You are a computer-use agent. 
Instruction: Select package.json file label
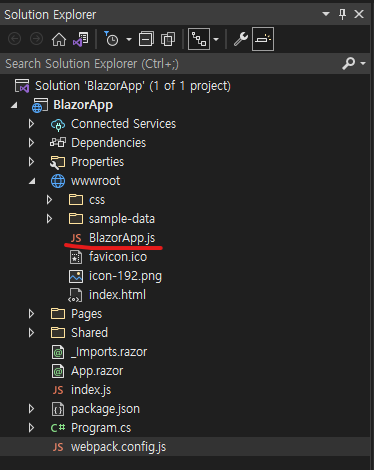(x=105, y=409)
